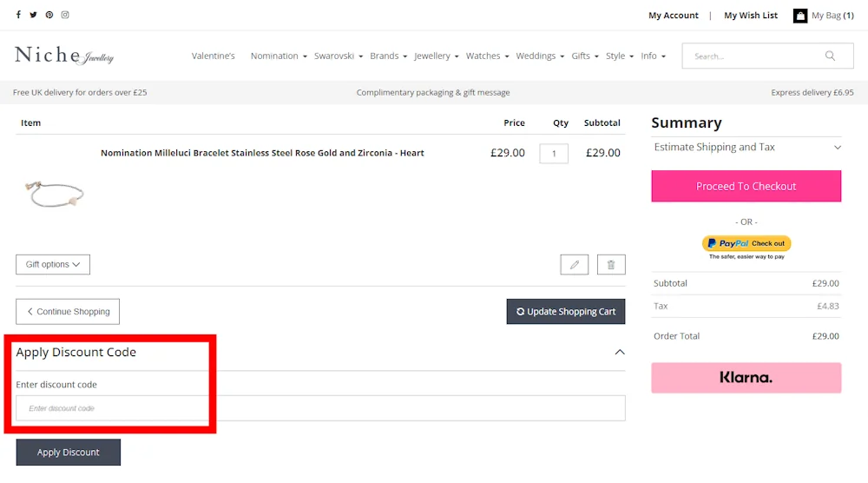Expand the Watches menu

coord(487,56)
